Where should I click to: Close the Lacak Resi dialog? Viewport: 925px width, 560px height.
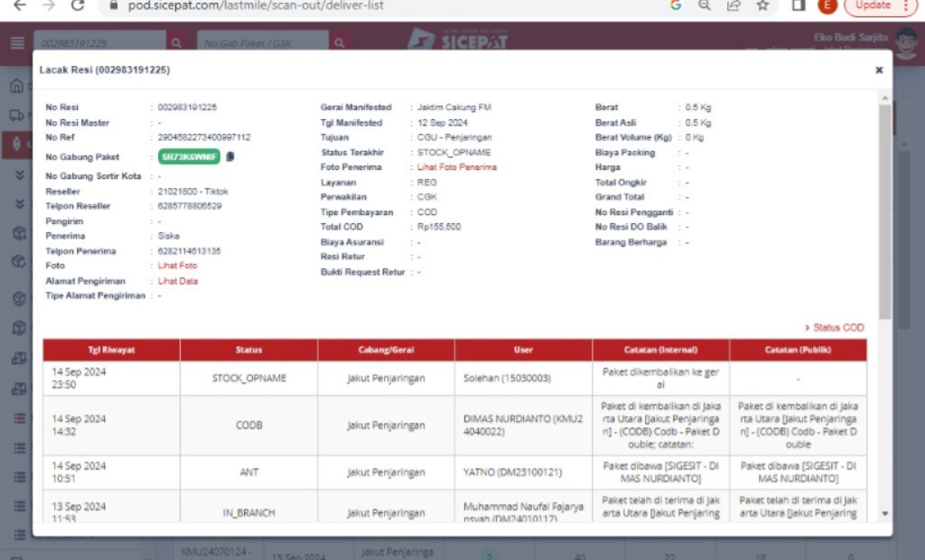[x=879, y=70]
